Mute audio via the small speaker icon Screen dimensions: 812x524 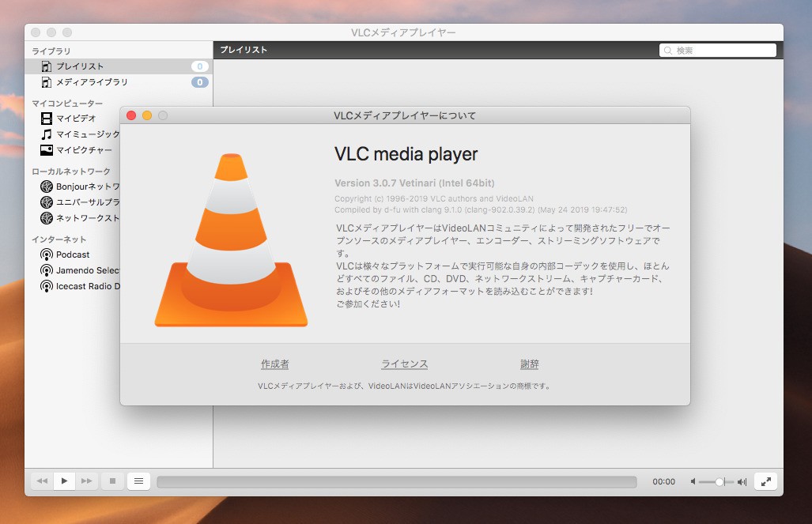click(693, 481)
